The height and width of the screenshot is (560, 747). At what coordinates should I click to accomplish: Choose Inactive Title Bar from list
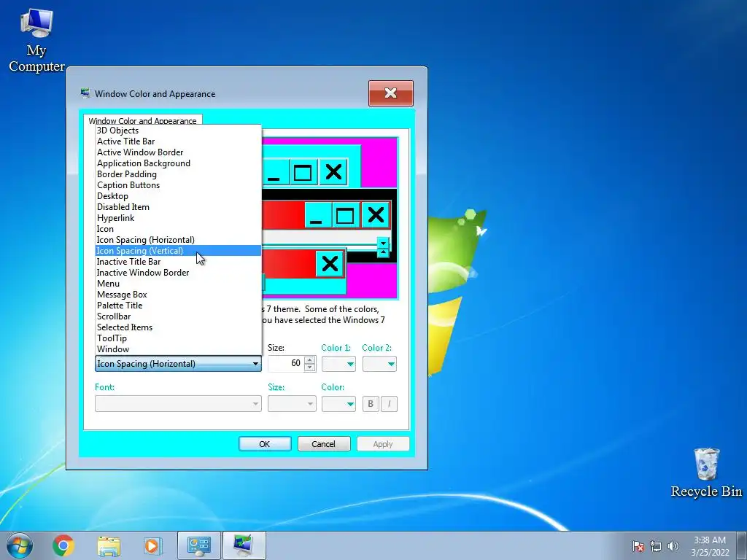click(x=178, y=262)
